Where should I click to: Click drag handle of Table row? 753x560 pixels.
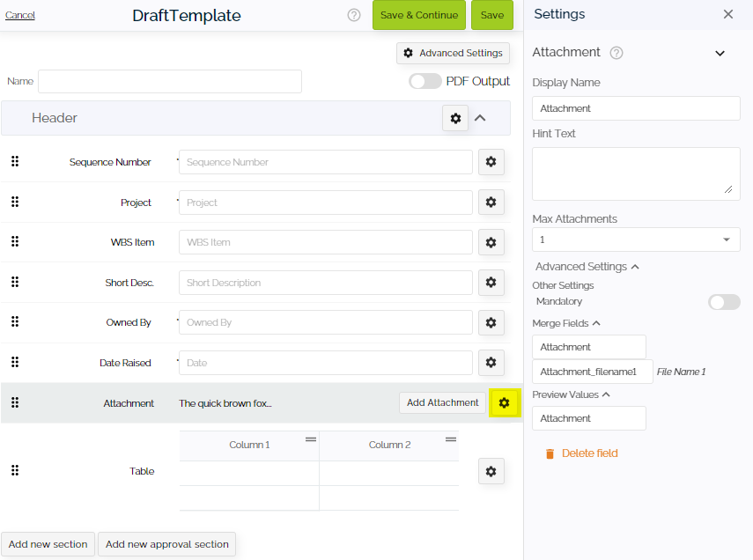15,471
